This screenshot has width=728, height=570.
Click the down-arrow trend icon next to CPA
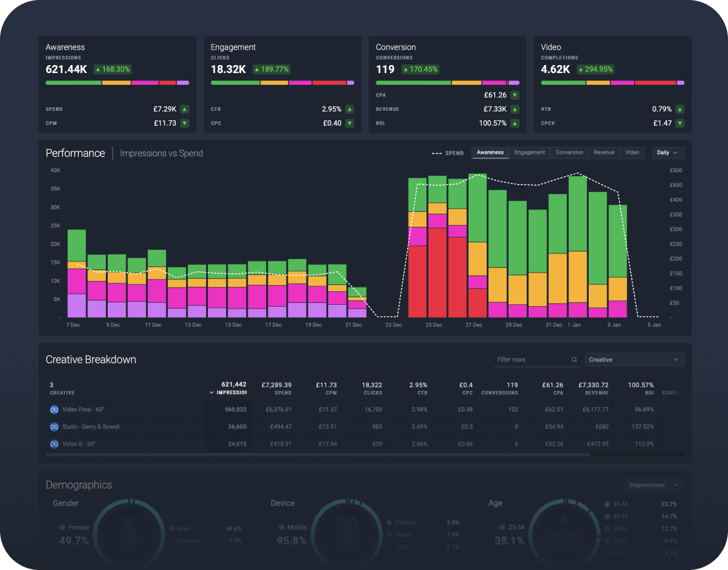[x=514, y=95]
